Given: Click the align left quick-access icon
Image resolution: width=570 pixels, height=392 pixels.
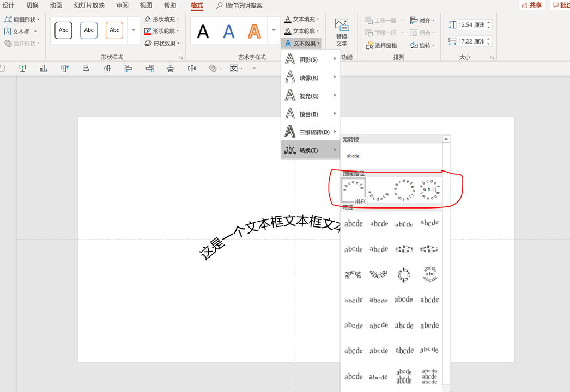Looking at the screenshot, I should click(x=128, y=68).
